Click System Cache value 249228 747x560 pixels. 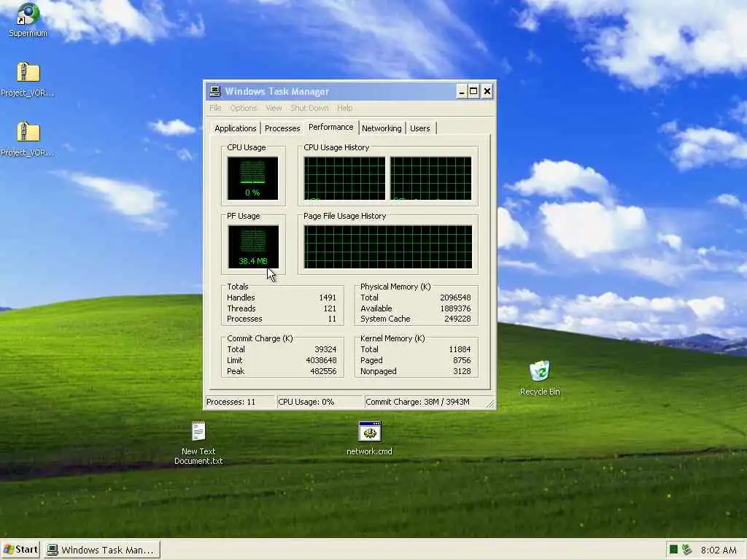pyautogui.click(x=457, y=319)
